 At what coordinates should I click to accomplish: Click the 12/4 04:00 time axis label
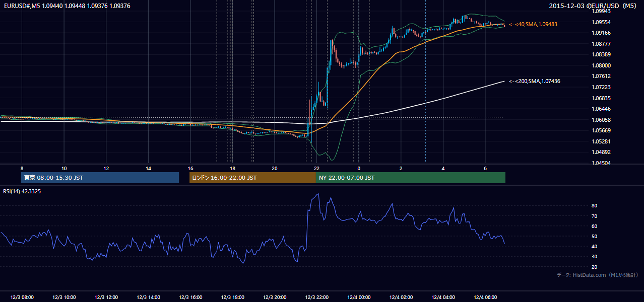pyautogui.click(x=443, y=297)
